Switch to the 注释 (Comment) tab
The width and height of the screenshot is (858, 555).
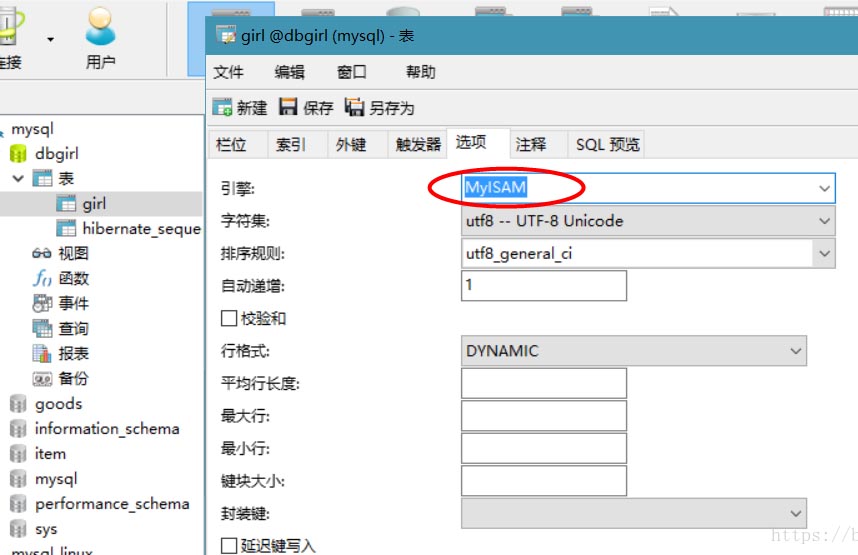point(538,144)
